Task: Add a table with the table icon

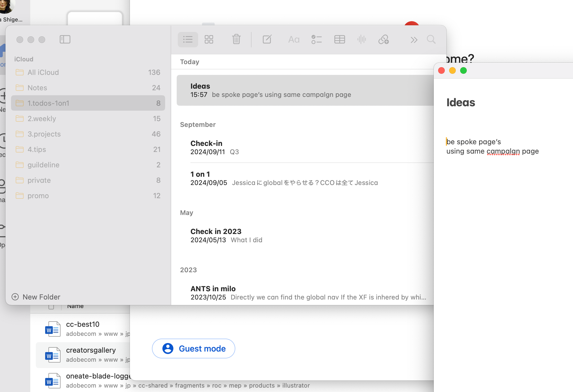Action: tap(339, 39)
